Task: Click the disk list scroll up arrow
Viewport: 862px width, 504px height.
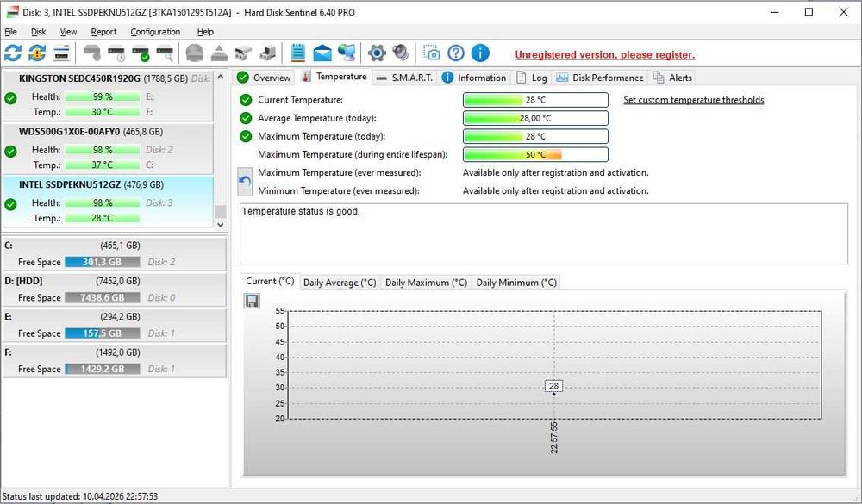Action: 221,77
